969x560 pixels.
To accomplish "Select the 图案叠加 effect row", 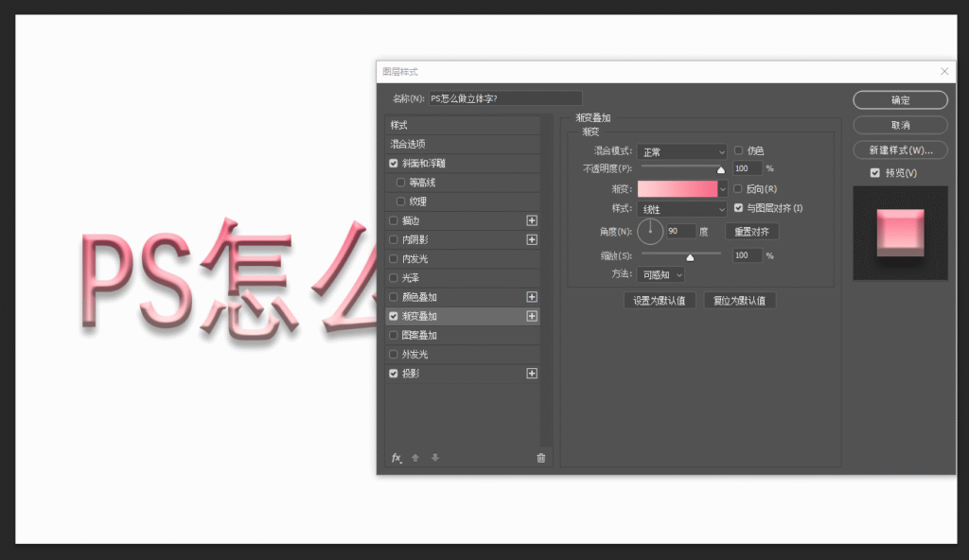I will pyautogui.click(x=462, y=335).
